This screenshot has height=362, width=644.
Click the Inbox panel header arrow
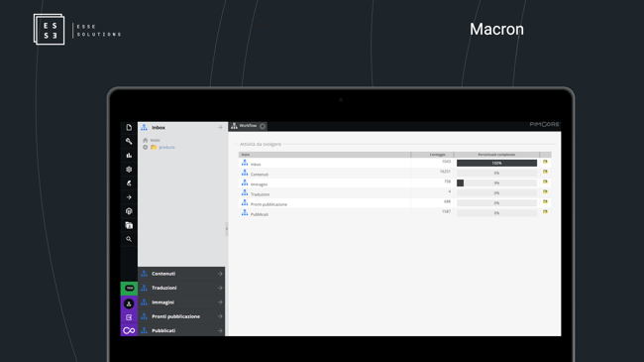pyautogui.click(x=220, y=128)
